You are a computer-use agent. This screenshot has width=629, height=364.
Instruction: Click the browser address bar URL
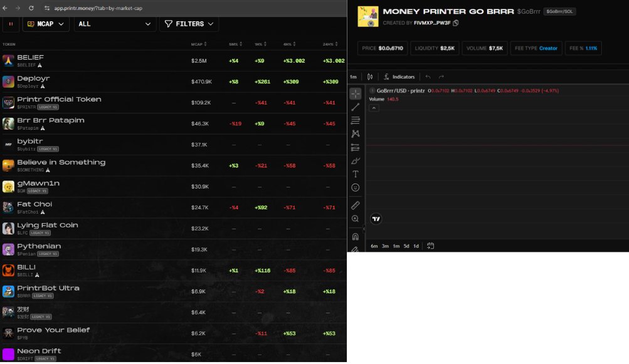(98, 8)
